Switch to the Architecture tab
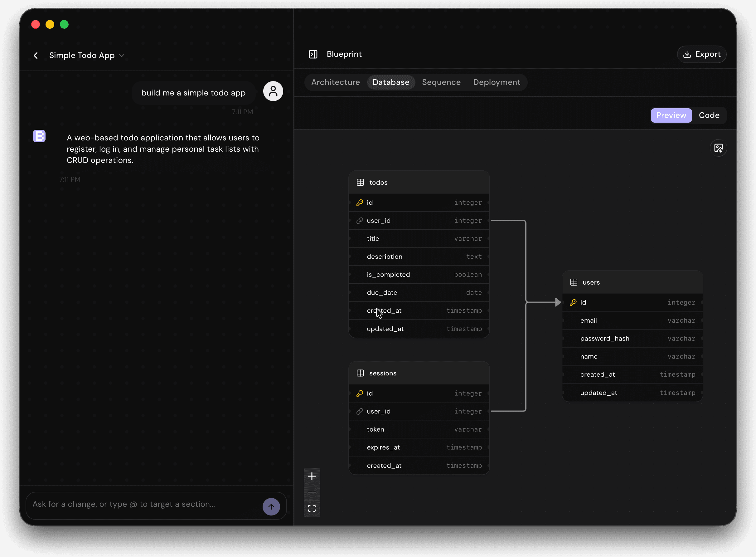This screenshot has width=756, height=557. click(335, 82)
